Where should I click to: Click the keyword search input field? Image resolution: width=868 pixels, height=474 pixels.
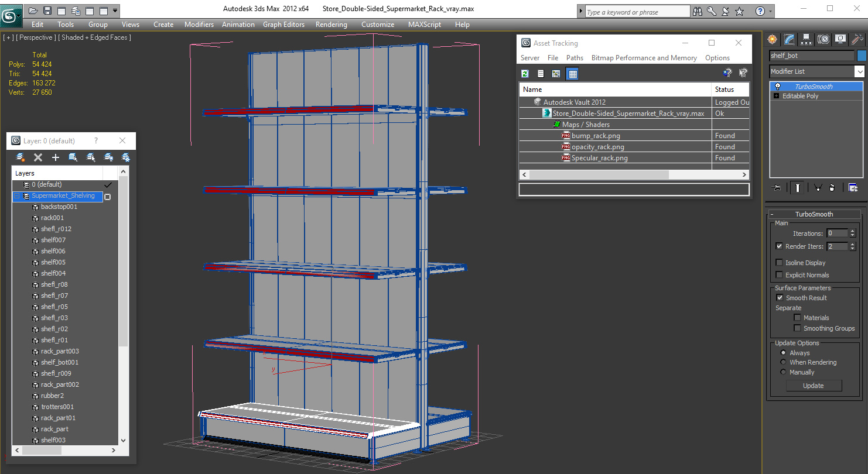(x=637, y=12)
